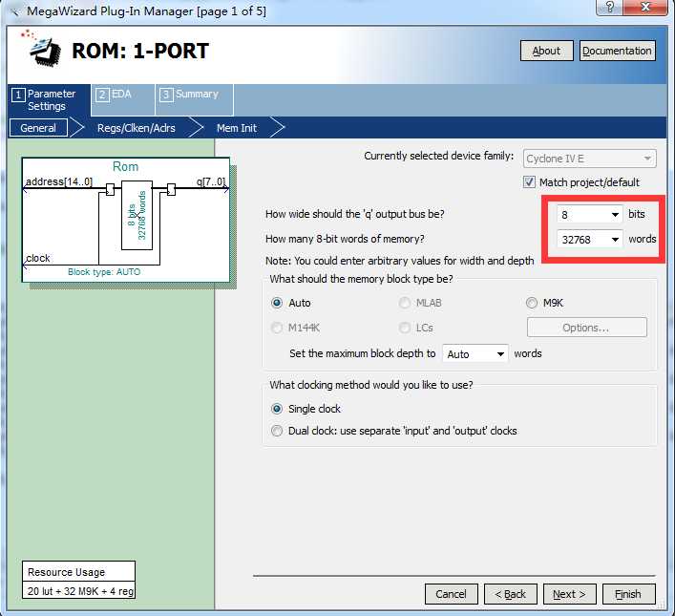Click the wizard icon in title bar

coord(14,11)
